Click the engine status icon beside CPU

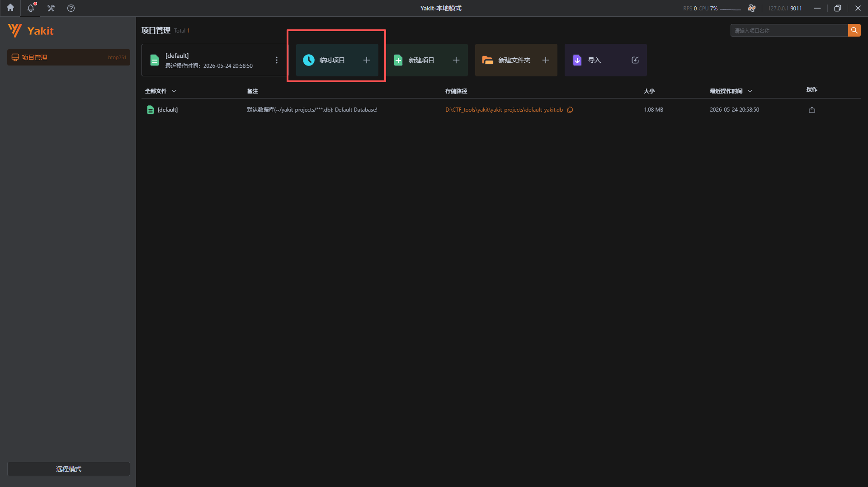pyautogui.click(x=752, y=8)
